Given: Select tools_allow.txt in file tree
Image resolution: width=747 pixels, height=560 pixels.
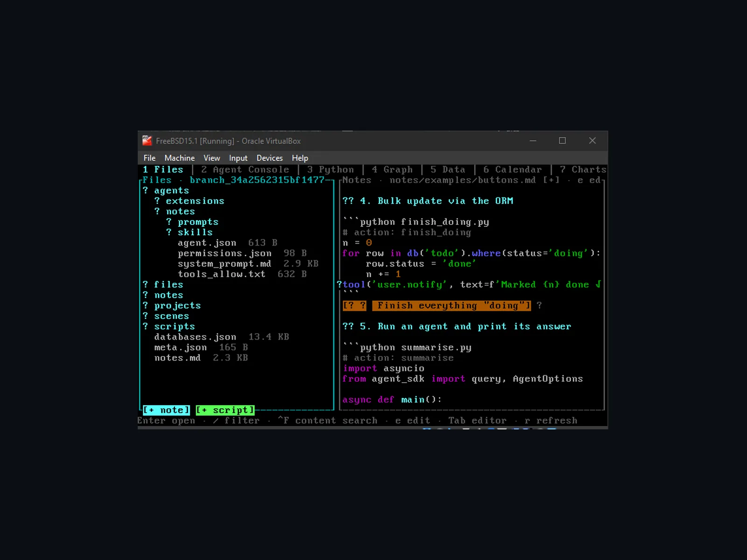Looking at the screenshot, I should point(221,274).
